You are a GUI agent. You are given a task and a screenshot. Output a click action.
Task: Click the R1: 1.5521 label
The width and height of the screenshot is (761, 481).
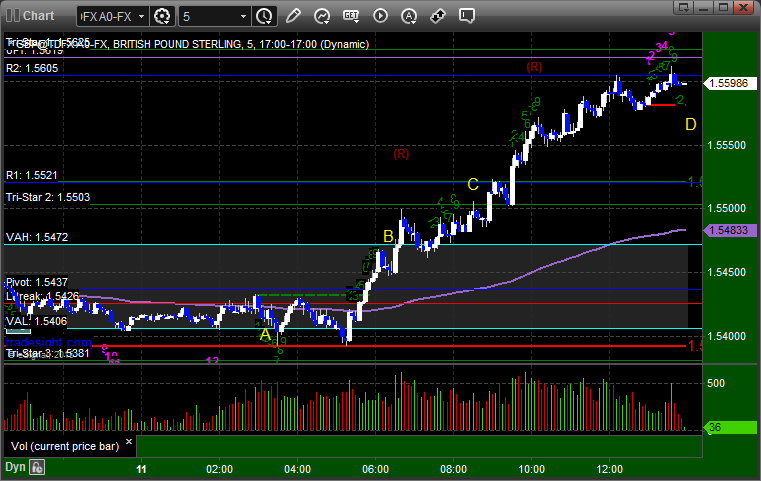[32, 175]
